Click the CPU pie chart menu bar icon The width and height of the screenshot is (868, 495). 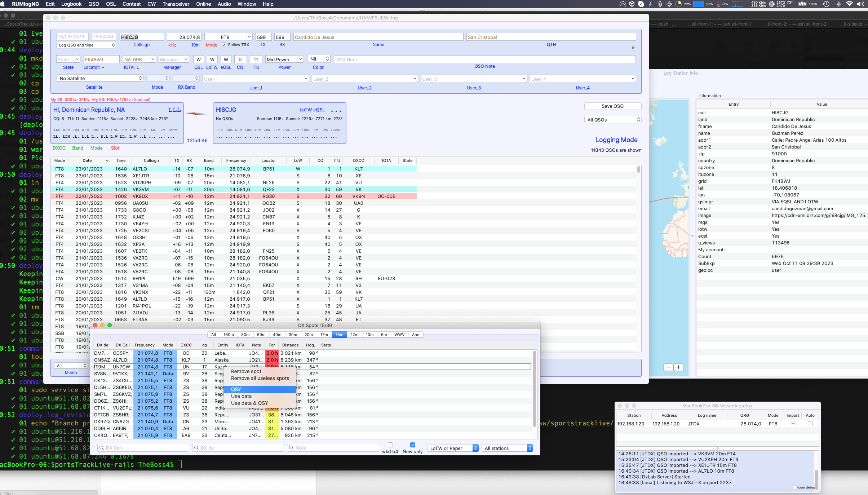point(678,4)
